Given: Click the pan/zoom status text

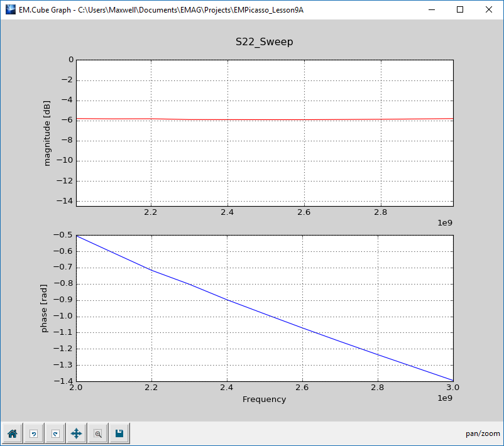Looking at the screenshot, I should coord(483,434).
